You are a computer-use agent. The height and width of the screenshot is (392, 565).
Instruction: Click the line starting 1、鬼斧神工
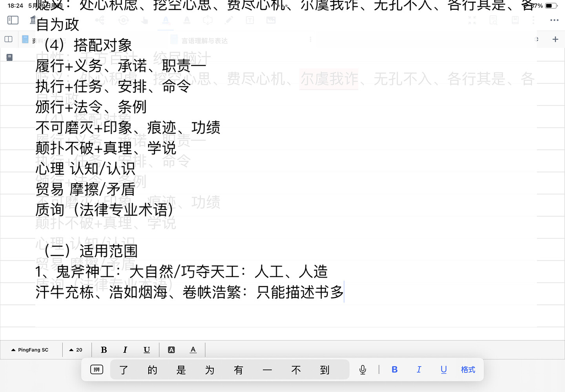182,271
